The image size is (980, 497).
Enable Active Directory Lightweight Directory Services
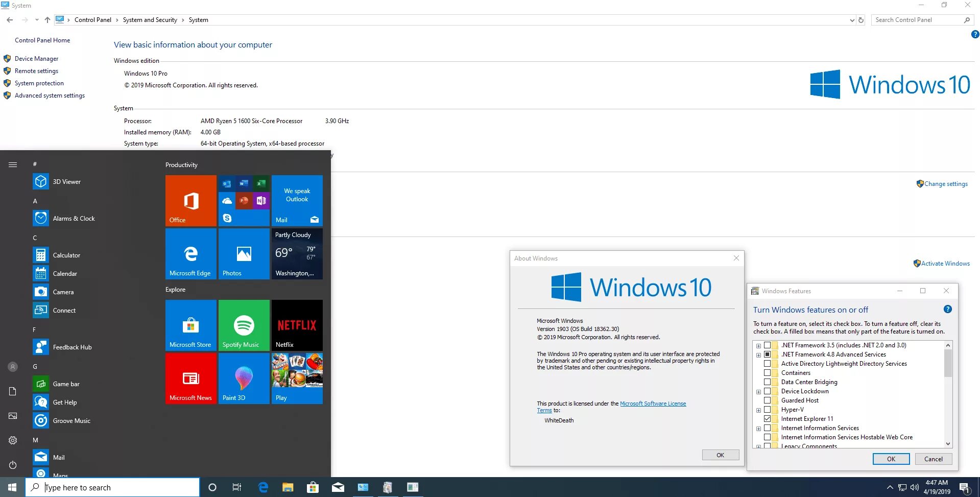coord(767,364)
